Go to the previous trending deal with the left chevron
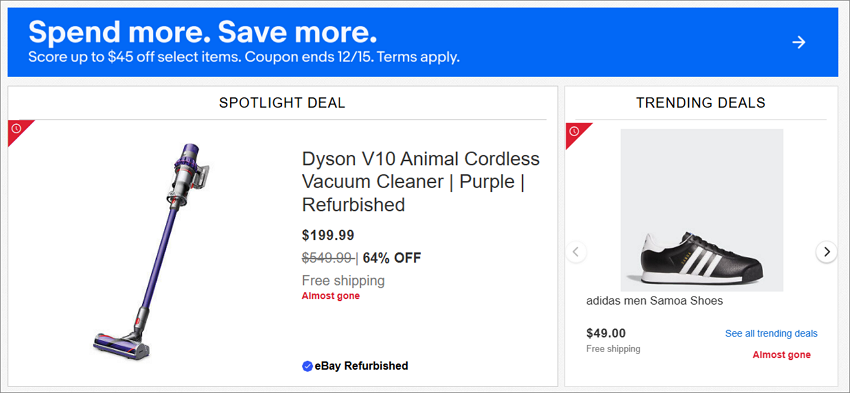The image size is (850, 393). point(576,252)
